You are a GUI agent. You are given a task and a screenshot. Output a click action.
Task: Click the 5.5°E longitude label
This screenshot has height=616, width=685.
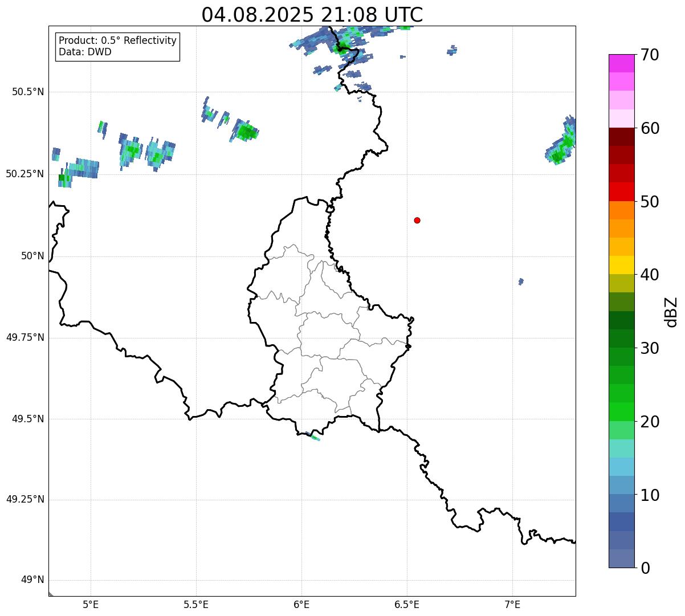click(x=196, y=605)
